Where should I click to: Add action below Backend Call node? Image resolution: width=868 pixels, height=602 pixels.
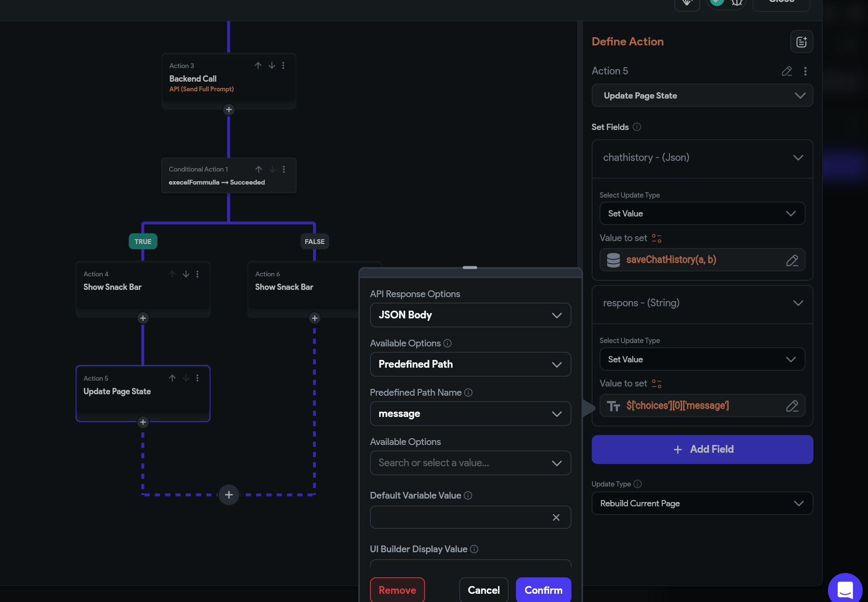pyautogui.click(x=229, y=109)
